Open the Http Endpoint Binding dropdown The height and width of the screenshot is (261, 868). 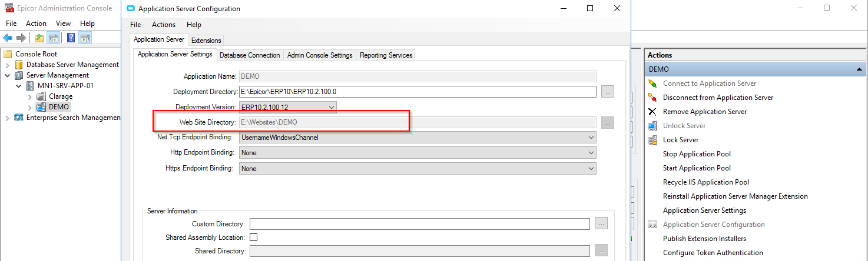tap(591, 153)
